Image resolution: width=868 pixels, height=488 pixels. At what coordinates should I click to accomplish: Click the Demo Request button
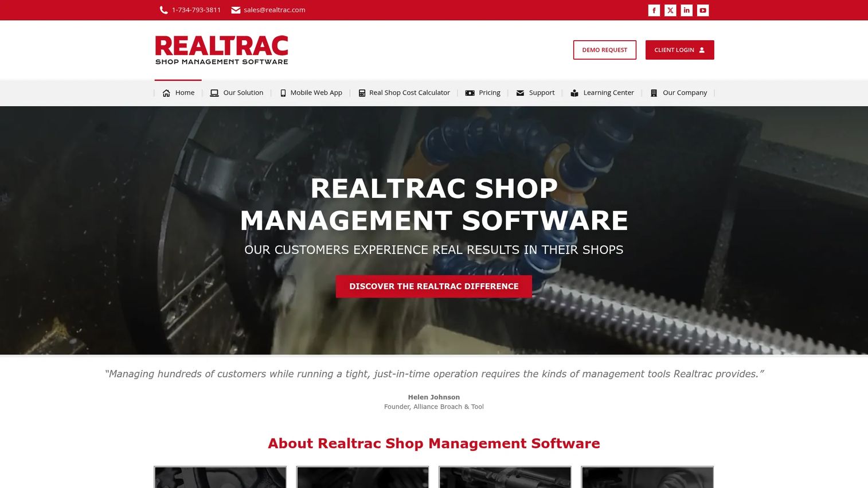[x=605, y=50]
